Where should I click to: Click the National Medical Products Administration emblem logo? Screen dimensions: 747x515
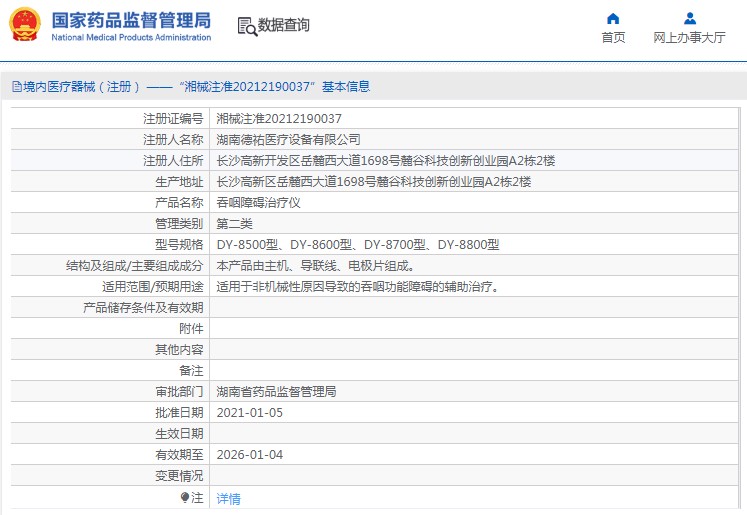tap(25, 25)
